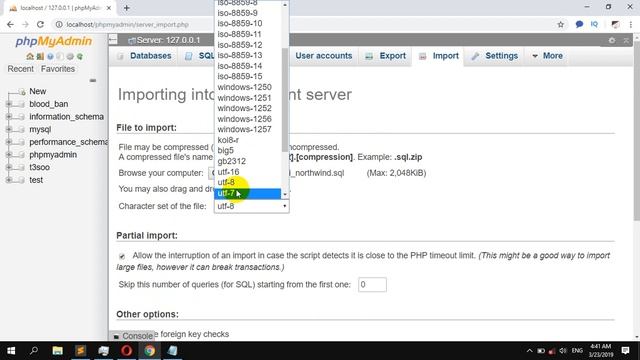Select the Import tab

tap(439, 56)
